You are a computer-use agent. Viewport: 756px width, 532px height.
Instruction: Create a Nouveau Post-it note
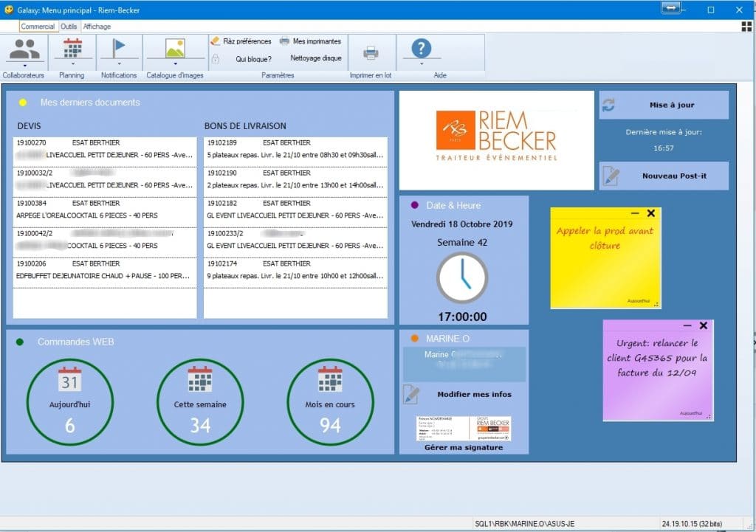(664, 176)
